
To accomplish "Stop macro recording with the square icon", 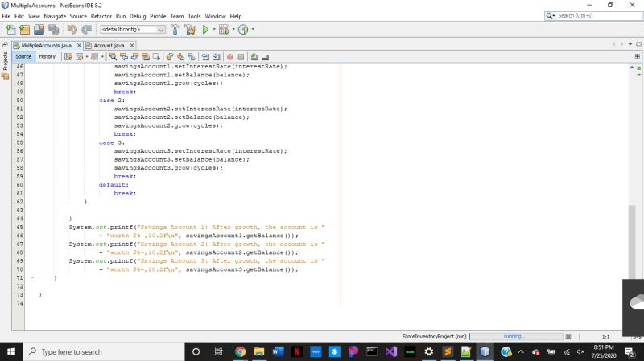I will click(x=241, y=57).
